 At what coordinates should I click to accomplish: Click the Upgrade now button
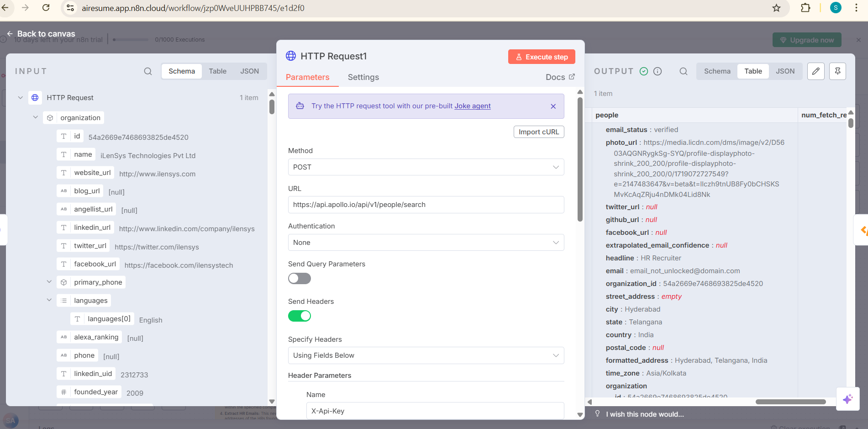click(x=807, y=40)
